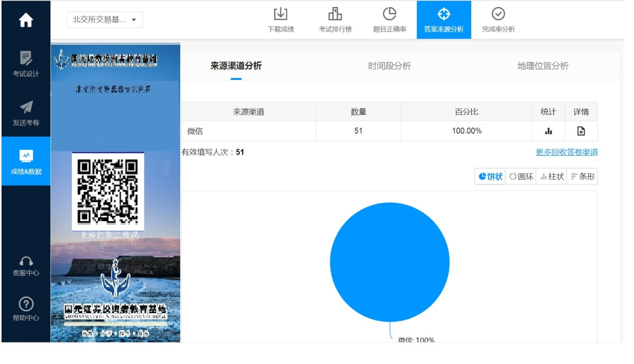Click the 微信 row cell
The image size is (634, 364).
tap(249, 131)
